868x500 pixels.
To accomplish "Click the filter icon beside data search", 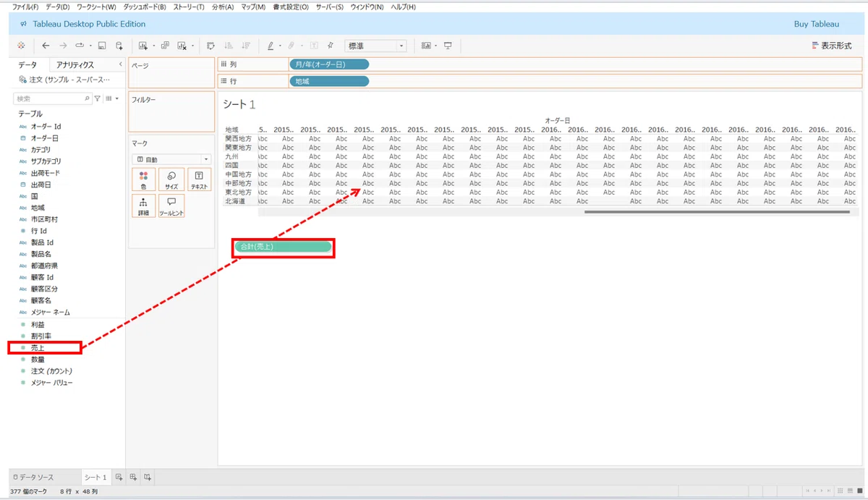I will (x=98, y=98).
